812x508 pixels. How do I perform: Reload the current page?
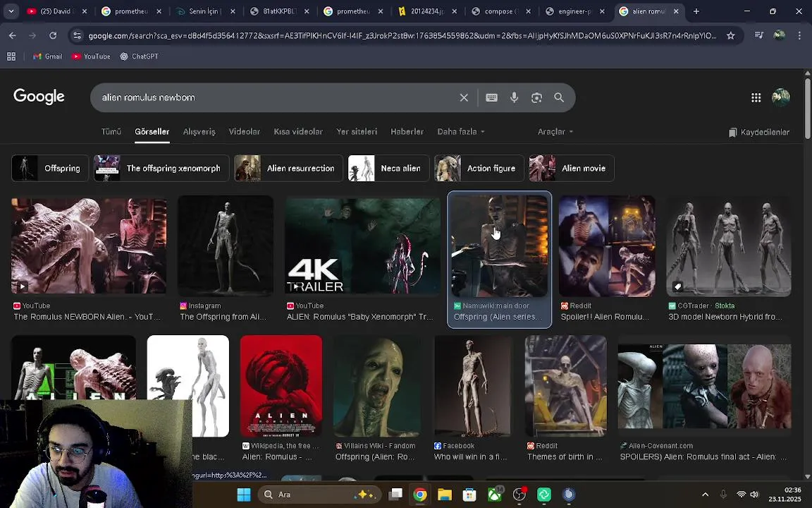coord(53,35)
